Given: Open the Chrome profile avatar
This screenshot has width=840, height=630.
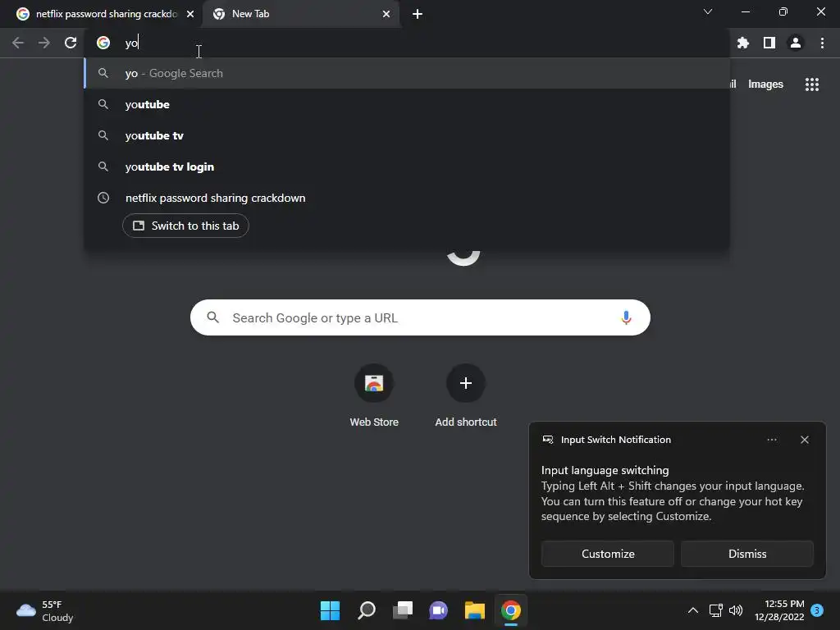Looking at the screenshot, I should click(x=796, y=43).
